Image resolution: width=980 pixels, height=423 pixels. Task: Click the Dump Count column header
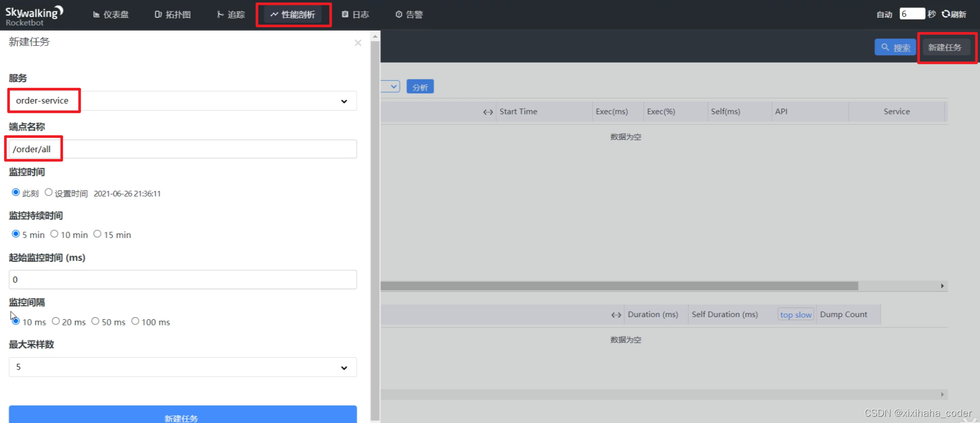click(x=843, y=314)
